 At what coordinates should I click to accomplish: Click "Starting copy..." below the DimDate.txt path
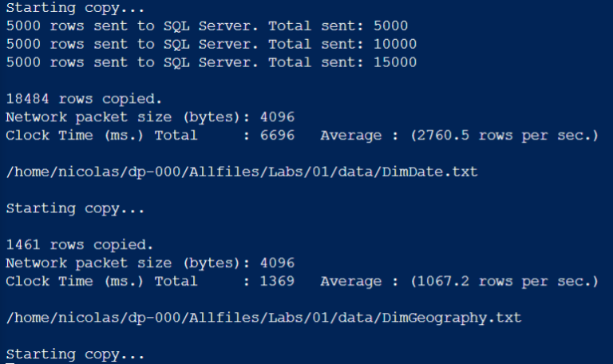point(75,208)
